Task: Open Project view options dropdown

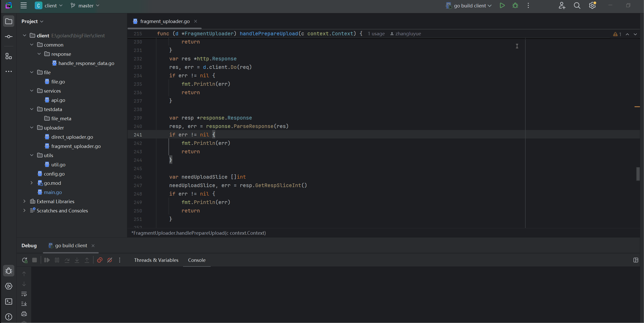Action: tap(32, 21)
